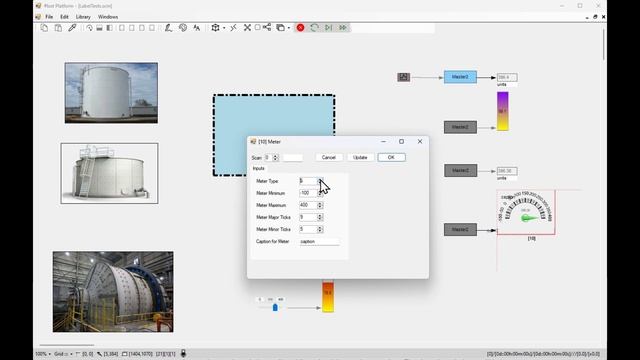Open the Edit menu
The width and height of the screenshot is (640, 360).
coord(64,17)
